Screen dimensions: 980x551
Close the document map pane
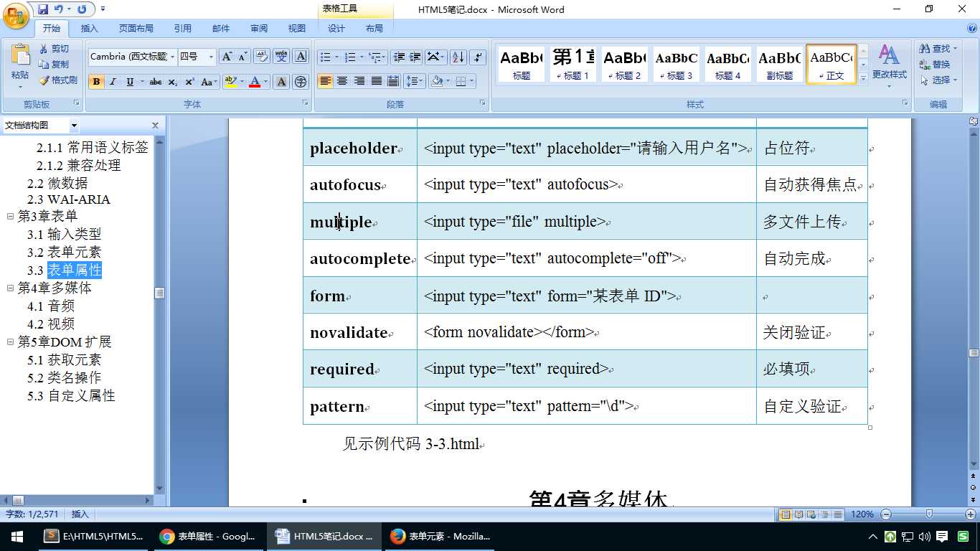click(x=155, y=126)
